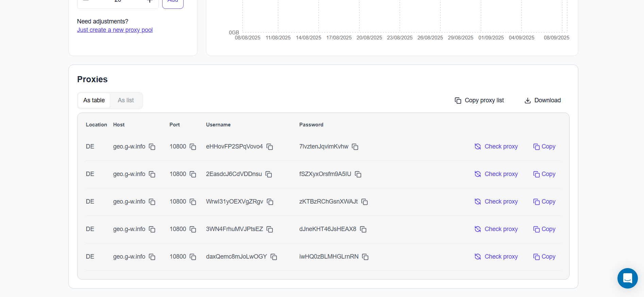Screen dimensions: 644x297
Task: Copy whole WrwI31yOEXVgZRgv proxy row
Action: 544,202
